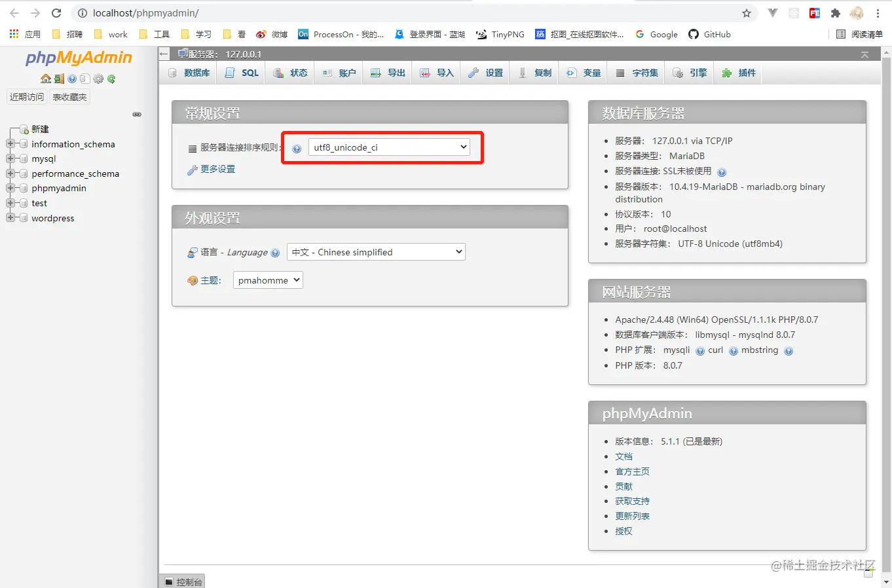
Task: Open the 数据库 tab
Action: coord(189,73)
